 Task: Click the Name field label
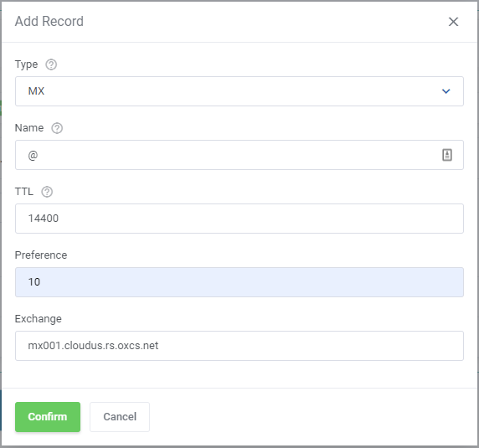pos(29,127)
